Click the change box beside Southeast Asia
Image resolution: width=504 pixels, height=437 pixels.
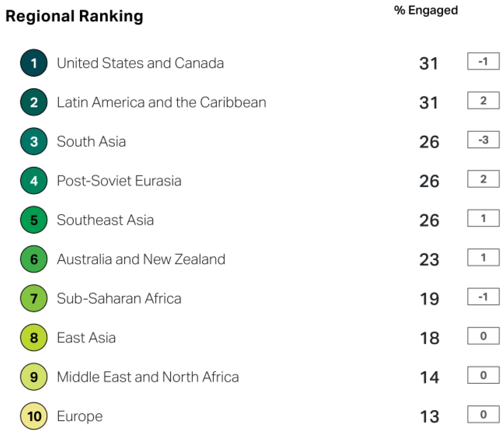point(483,218)
